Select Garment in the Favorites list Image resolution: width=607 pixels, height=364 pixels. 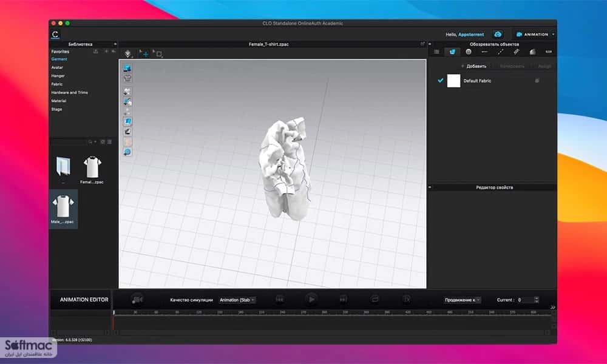pyautogui.click(x=59, y=59)
